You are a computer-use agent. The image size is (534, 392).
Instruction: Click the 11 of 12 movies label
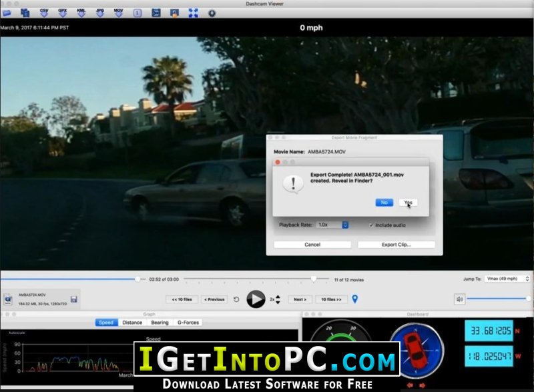tap(349, 280)
